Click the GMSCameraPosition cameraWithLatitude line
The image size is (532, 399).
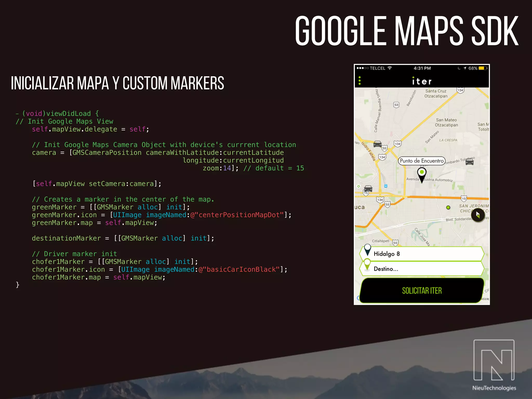click(x=158, y=152)
